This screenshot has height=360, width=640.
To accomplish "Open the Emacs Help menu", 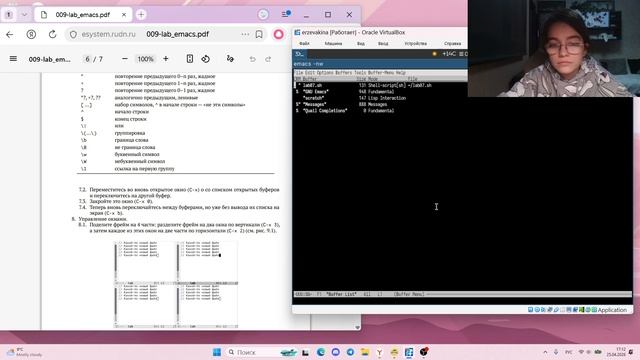I will tap(401, 73).
